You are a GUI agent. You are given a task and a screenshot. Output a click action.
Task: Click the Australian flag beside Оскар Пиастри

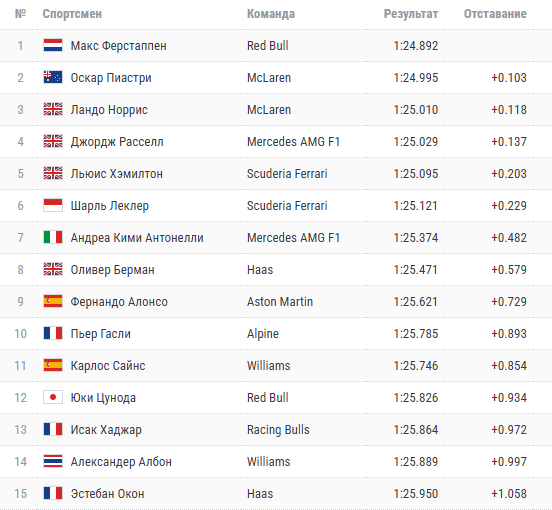[x=53, y=77]
